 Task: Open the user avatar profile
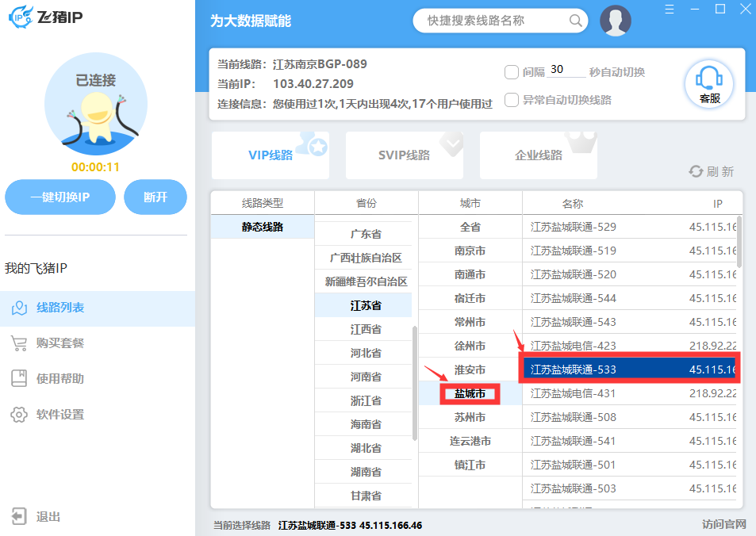[616, 21]
